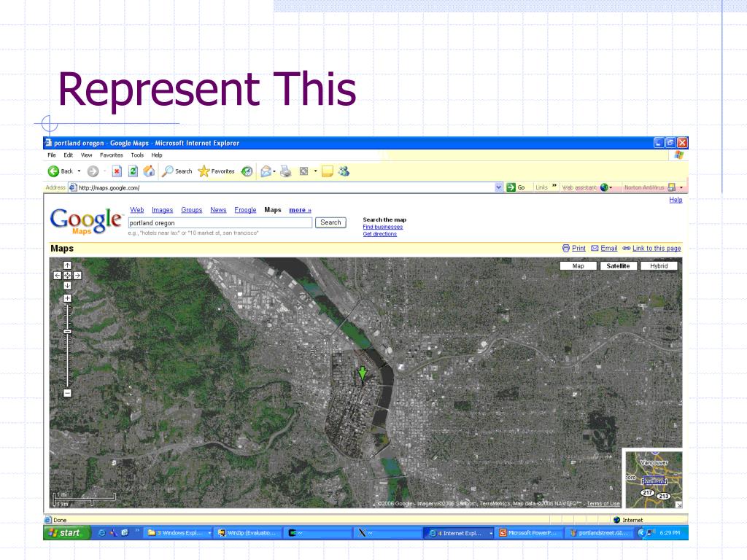The width and height of the screenshot is (747, 560).
Task: Open the address bar dropdown arrow
Action: pyautogui.click(x=499, y=187)
